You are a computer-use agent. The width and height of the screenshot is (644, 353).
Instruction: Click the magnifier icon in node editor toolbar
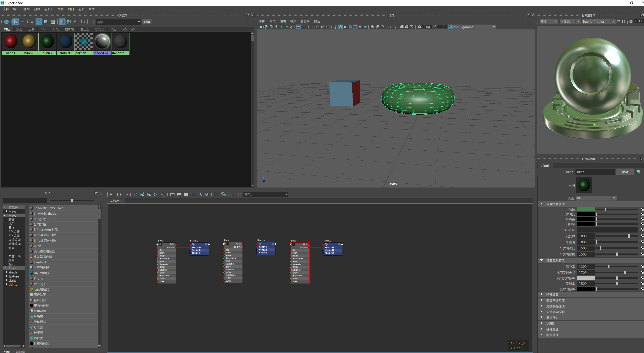coord(200,194)
